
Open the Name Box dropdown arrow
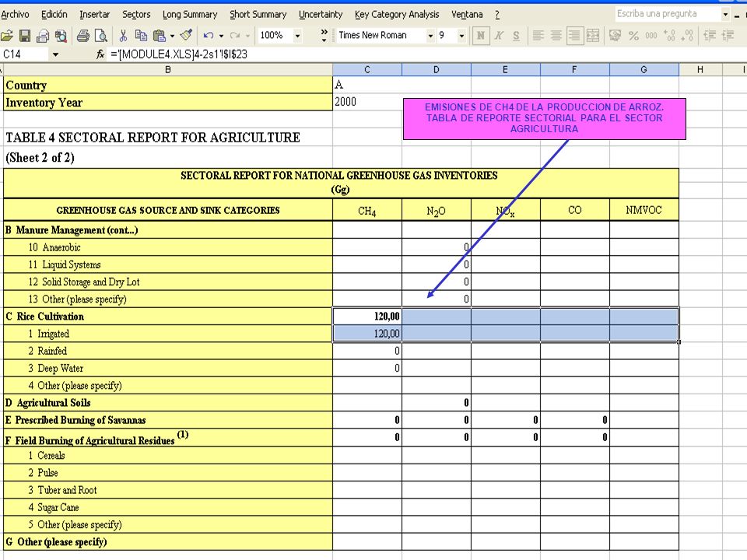55,54
